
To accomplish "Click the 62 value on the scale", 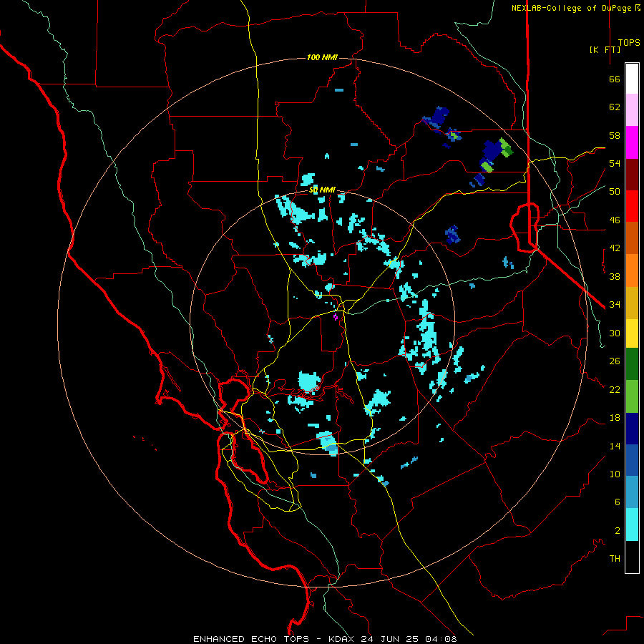I will click(x=615, y=107).
